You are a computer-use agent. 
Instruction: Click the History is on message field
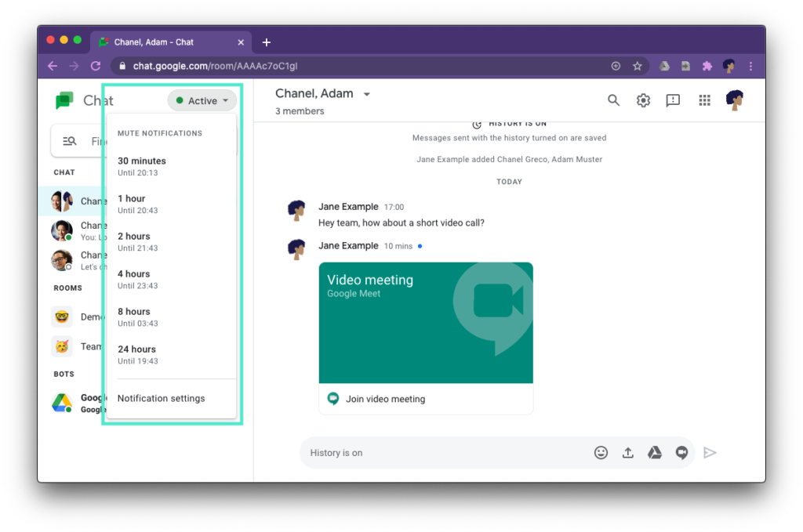pos(431,453)
